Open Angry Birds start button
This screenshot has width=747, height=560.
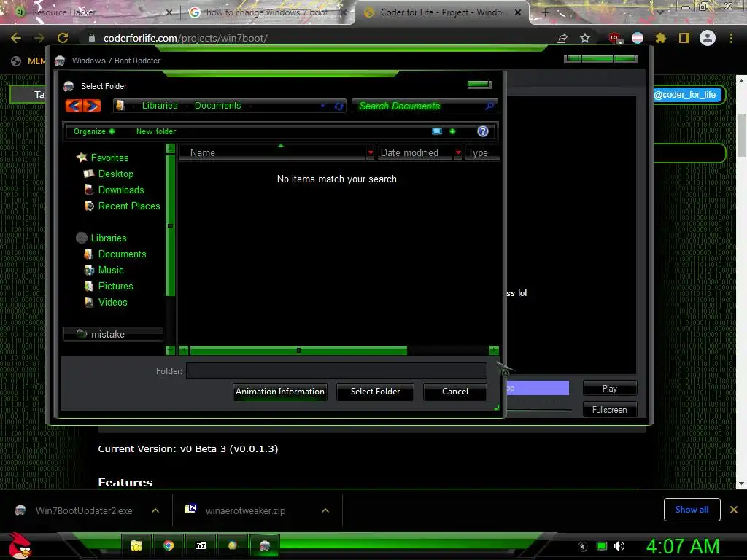(20, 545)
